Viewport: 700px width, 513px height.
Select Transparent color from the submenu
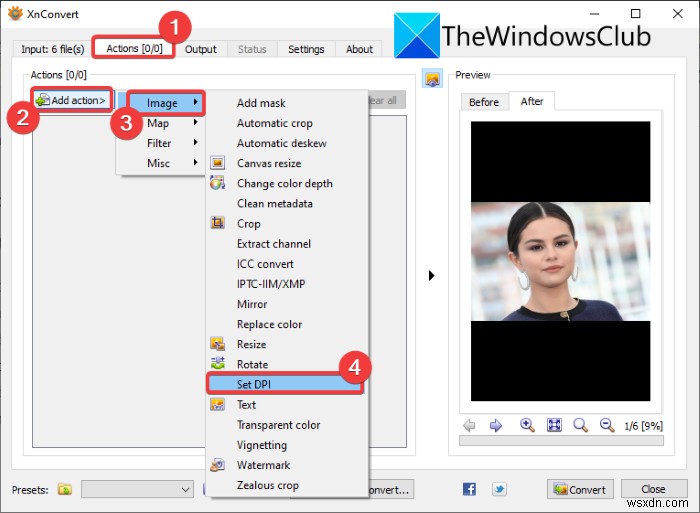pyautogui.click(x=287, y=425)
